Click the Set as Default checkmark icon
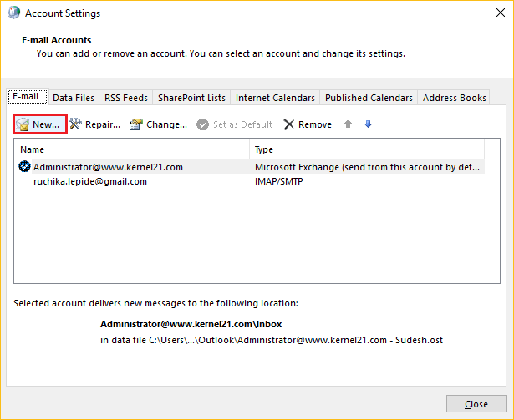 click(202, 124)
